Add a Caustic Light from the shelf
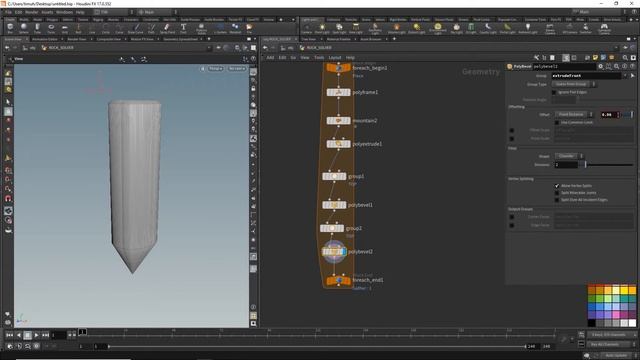The width and height of the screenshot is (640, 360). pyautogui.click(x=488, y=29)
